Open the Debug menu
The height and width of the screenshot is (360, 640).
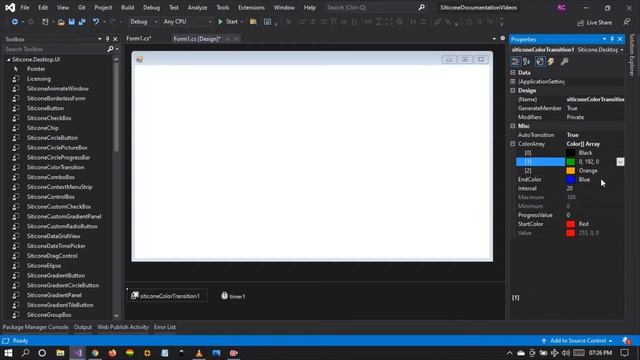coord(151,7)
